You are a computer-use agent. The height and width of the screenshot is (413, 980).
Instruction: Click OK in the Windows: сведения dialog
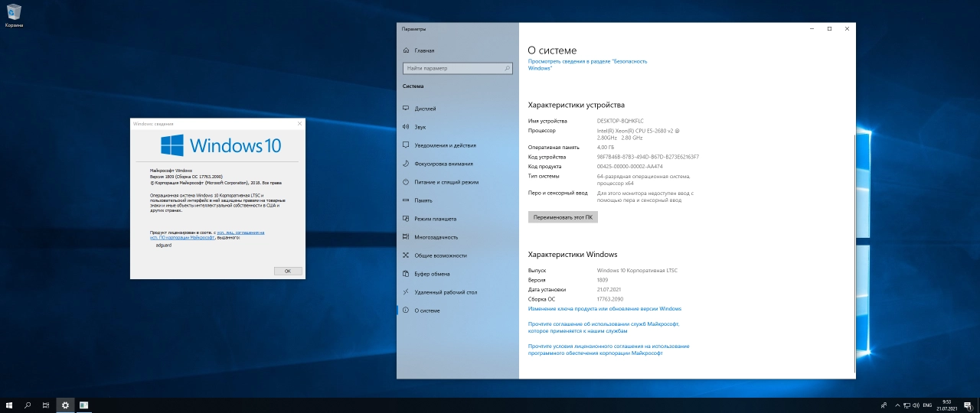click(288, 271)
